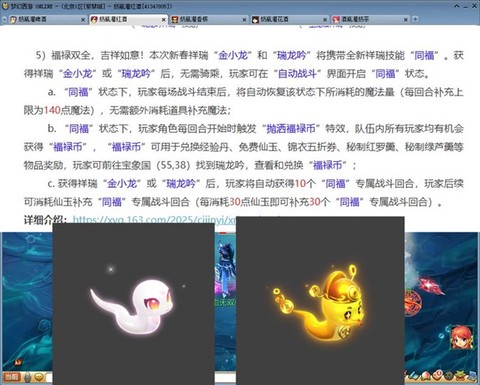This screenshot has height=385, width=480.
Task: Close the 香槟 tab
Action: pos(244,20)
